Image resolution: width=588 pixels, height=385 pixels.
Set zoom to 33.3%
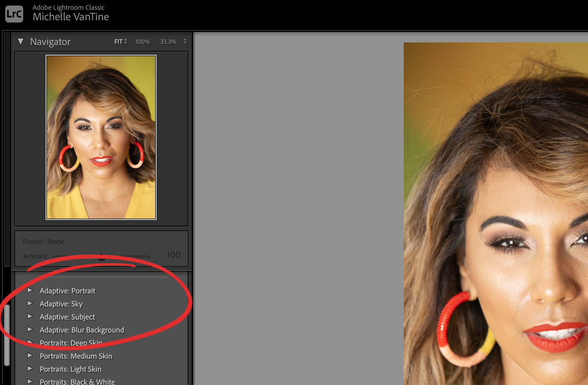tap(168, 42)
